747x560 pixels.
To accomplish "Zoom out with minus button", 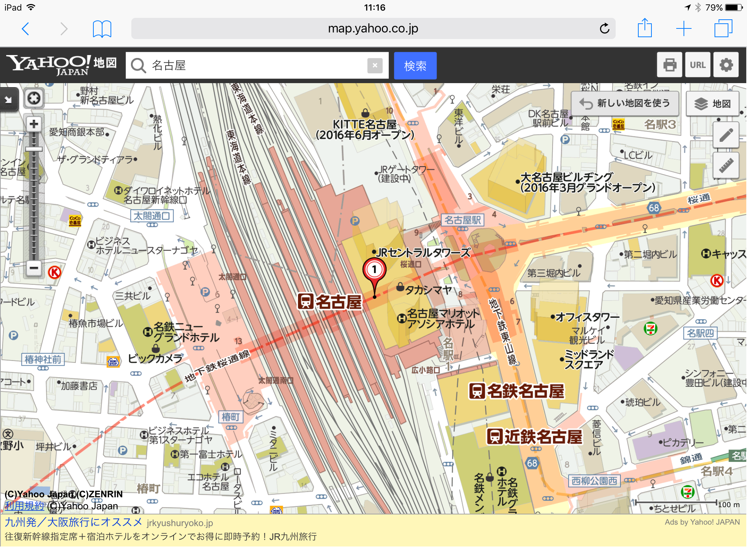I will [x=34, y=268].
